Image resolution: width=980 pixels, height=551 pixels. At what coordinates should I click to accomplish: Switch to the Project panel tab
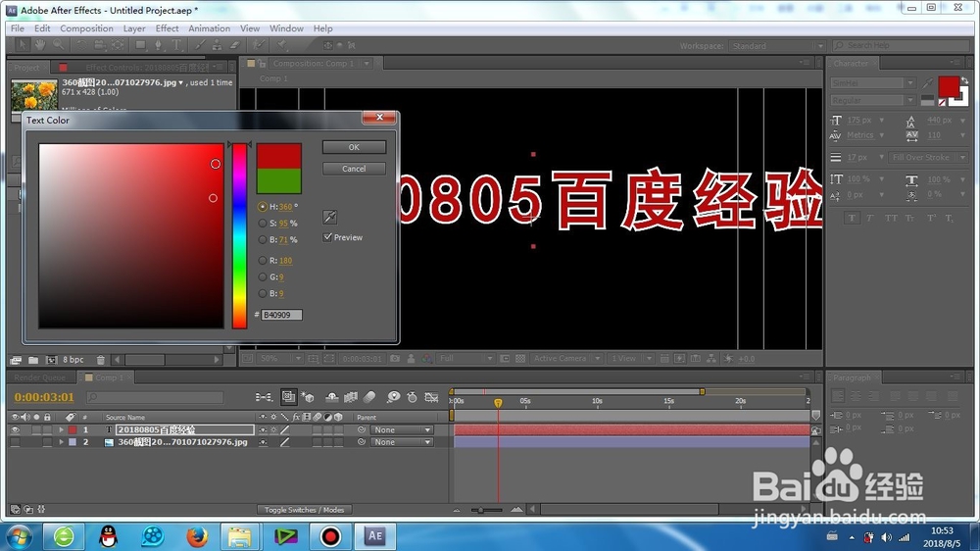point(26,68)
